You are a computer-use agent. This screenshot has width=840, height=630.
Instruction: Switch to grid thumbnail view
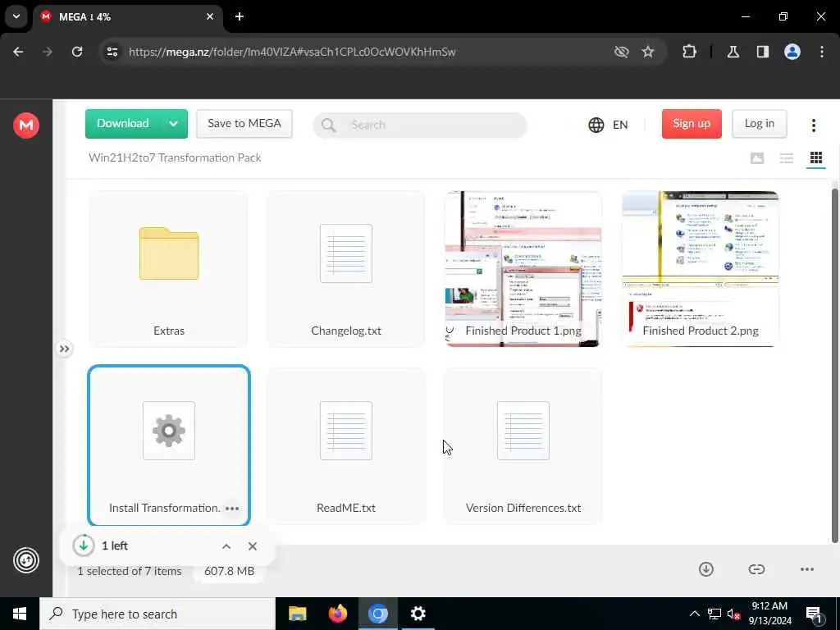click(816, 158)
